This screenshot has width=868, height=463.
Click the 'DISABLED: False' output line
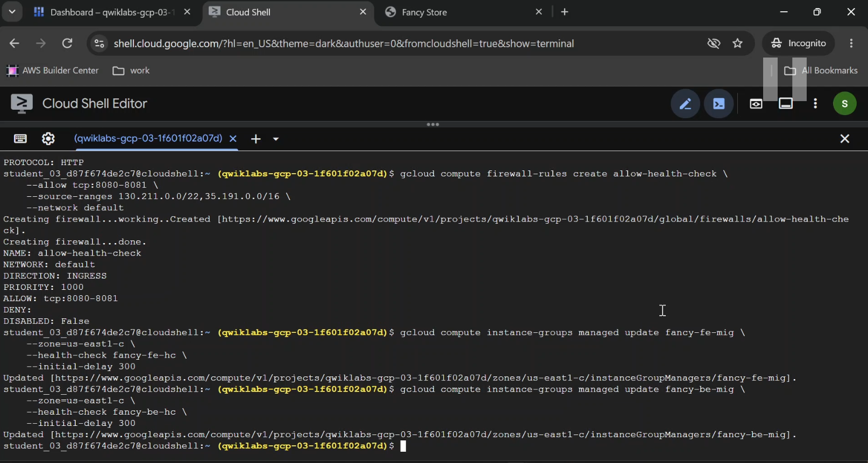tap(46, 321)
